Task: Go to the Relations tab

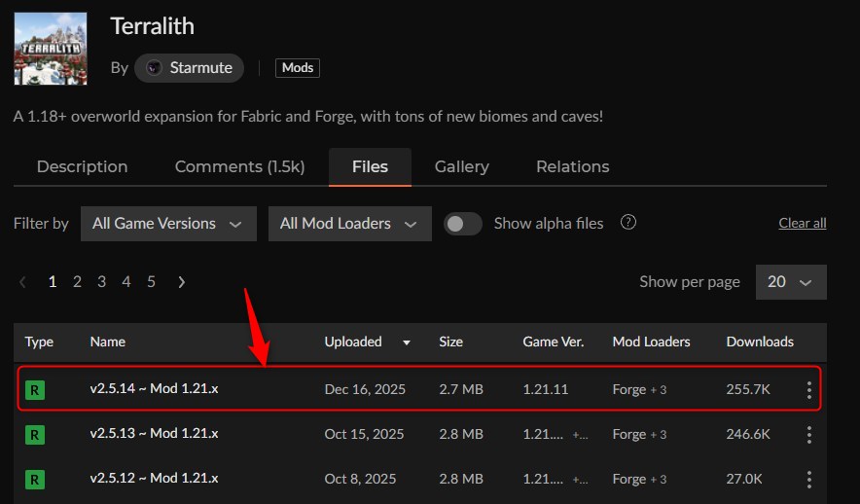Action: pos(572,166)
